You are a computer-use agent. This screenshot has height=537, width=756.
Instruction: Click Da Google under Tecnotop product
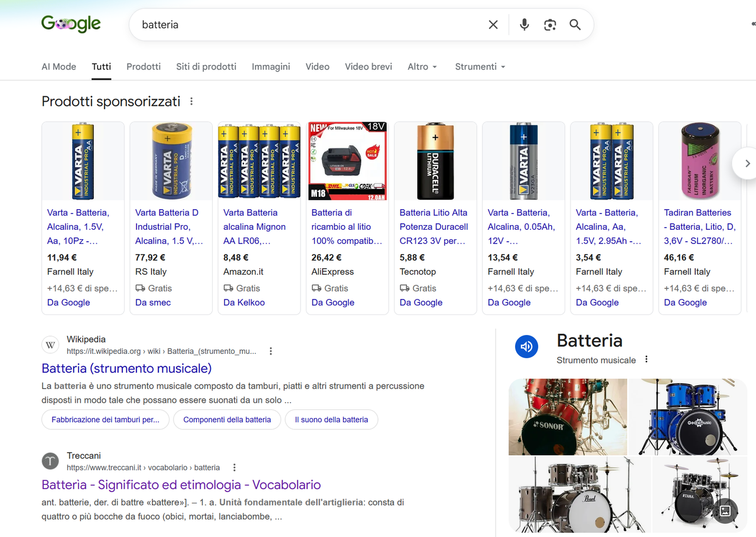click(421, 302)
